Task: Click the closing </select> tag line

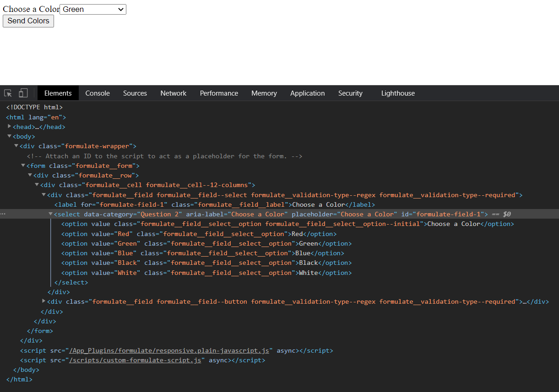Action: pyautogui.click(x=71, y=282)
